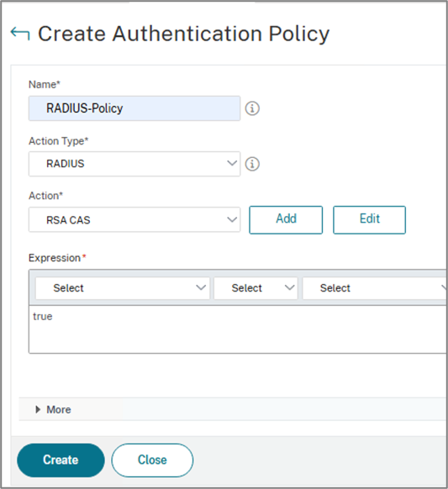Image resolution: width=448 pixels, height=489 pixels.
Task: Click the Create button
Action: tap(61, 460)
